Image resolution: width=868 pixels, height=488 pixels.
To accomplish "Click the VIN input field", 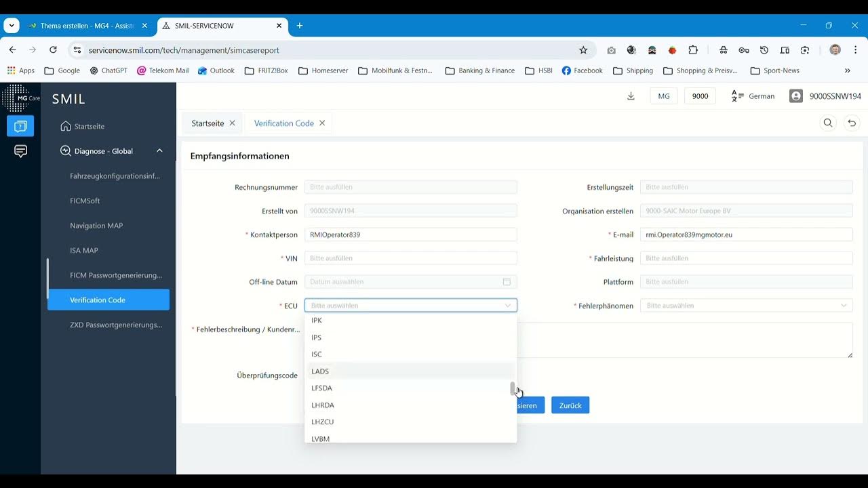I will tap(410, 258).
